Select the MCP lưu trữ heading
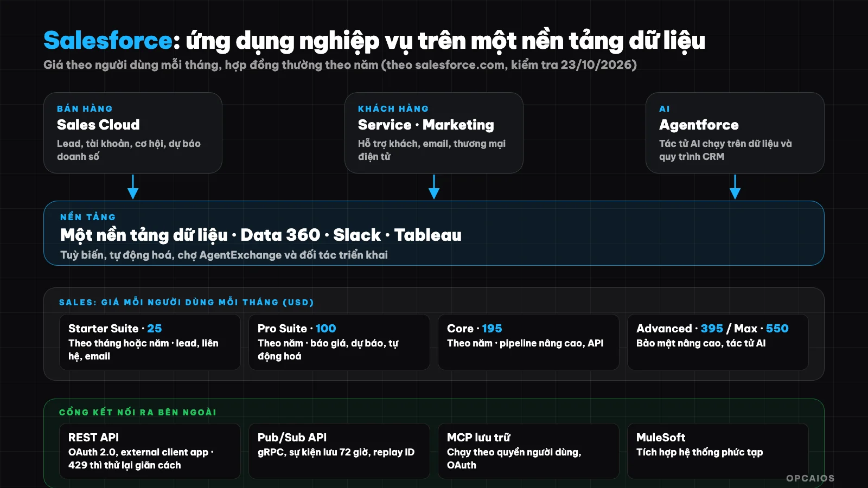Image resolution: width=868 pixels, height=488 pixels. (478, 438)
